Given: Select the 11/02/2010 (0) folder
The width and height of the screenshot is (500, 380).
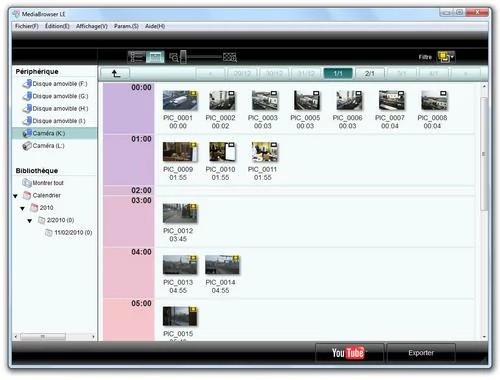Looking at the screenshot, I should (69, 233).
